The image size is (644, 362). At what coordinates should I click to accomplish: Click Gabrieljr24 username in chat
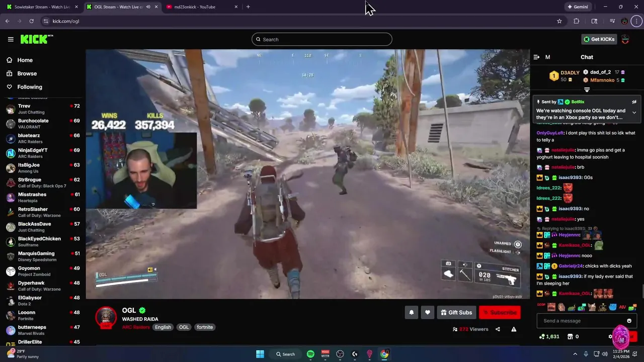click(x=571, y=266)
